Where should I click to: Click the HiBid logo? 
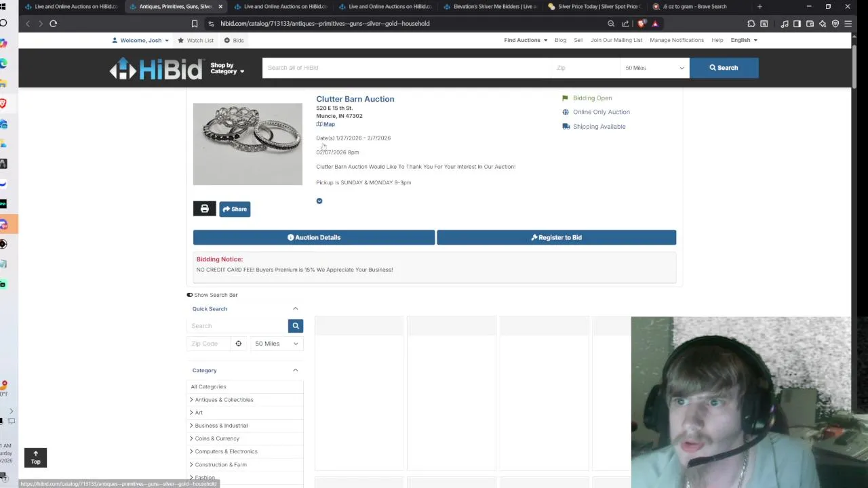pyautogui.click(x=157, y=68)
